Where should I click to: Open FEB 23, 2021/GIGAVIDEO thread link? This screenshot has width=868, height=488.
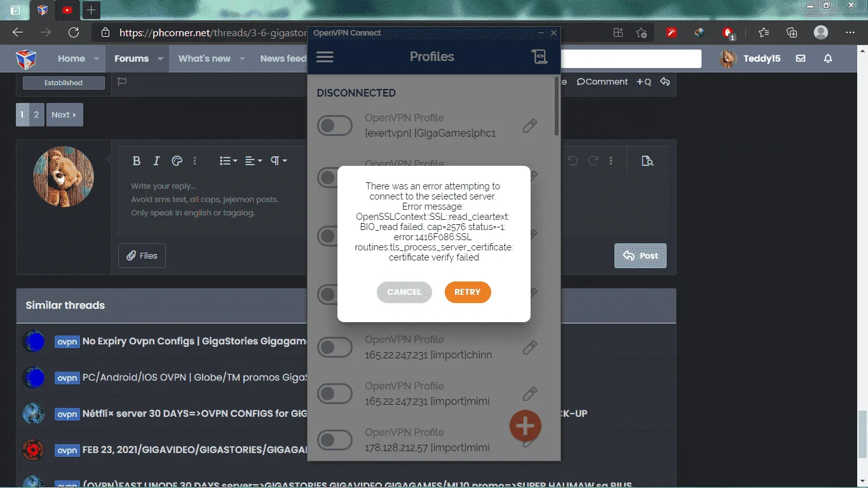[x=195, y=450]
